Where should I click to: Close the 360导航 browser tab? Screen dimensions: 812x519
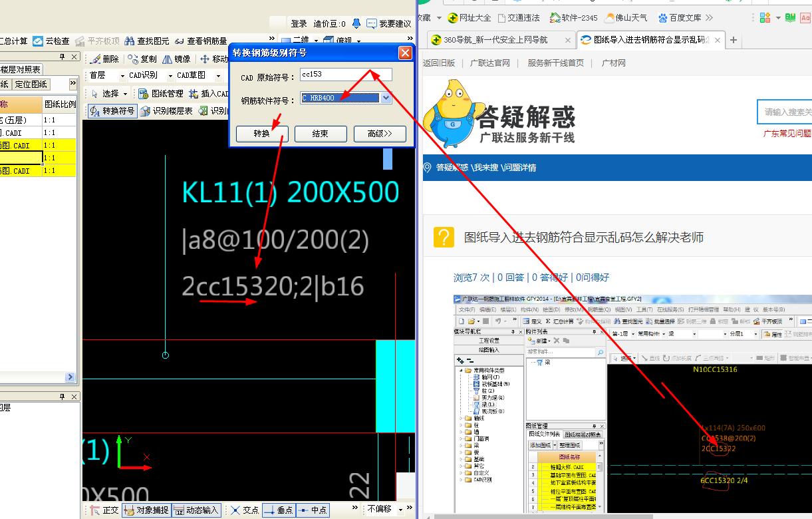coord(567,40)
